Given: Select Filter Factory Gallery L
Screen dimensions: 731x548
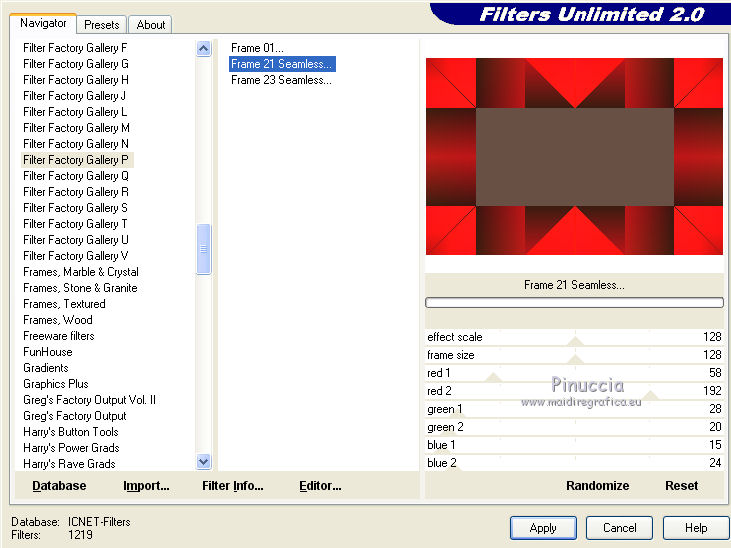Looking at the screenshot, I should point(75,112).
